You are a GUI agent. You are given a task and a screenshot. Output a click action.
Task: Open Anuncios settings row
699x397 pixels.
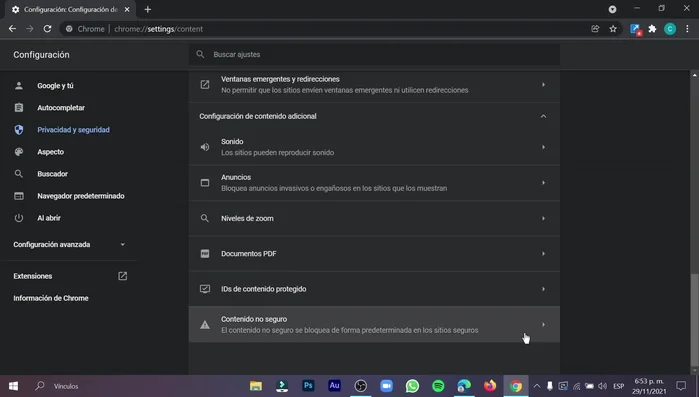point(374,183)
